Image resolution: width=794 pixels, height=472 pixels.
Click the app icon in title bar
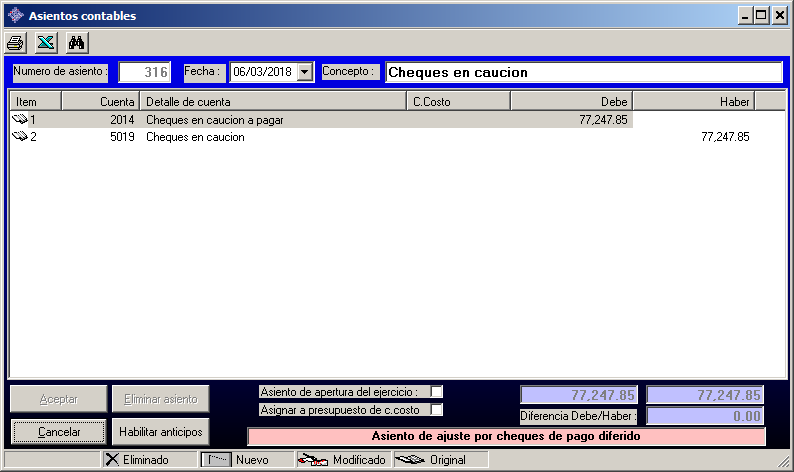pyautogui.click(x=15, y=16)
